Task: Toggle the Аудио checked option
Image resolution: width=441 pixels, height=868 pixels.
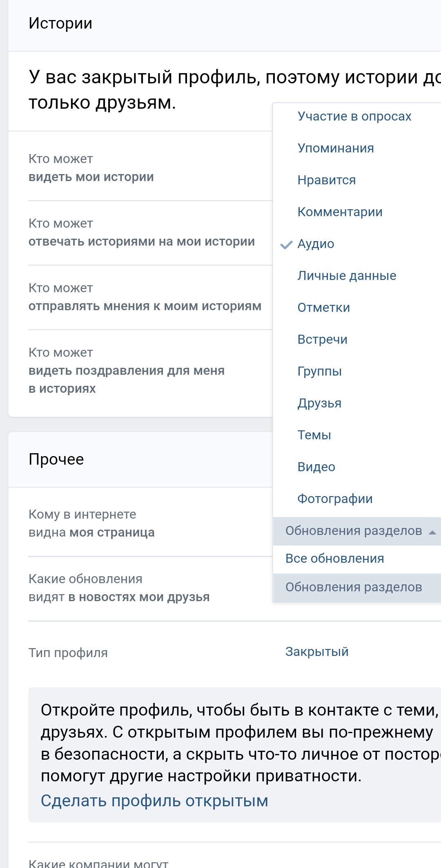Action: [x=316, y=244]
